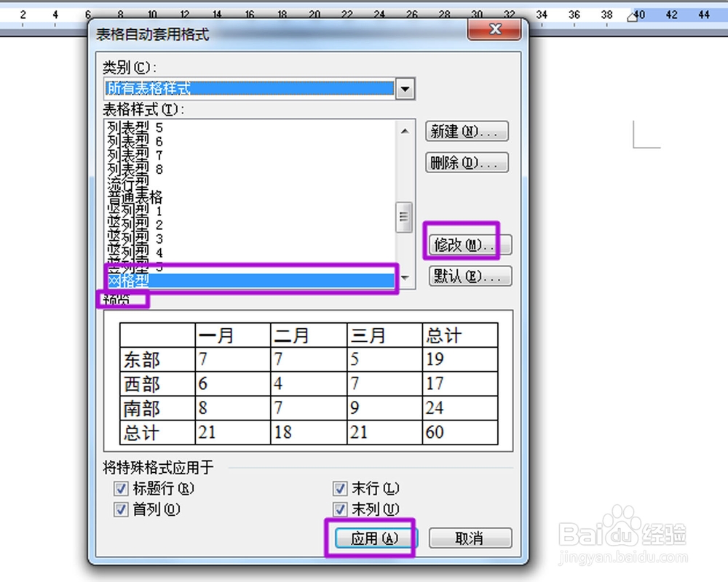Expand the 所有表格样式 combo box list
Viewport: 728px width, 582px height.
click(405, 89)
